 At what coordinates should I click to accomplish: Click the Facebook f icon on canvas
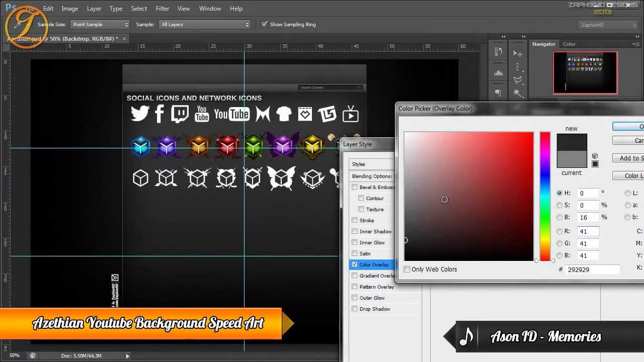coord(159,114)
